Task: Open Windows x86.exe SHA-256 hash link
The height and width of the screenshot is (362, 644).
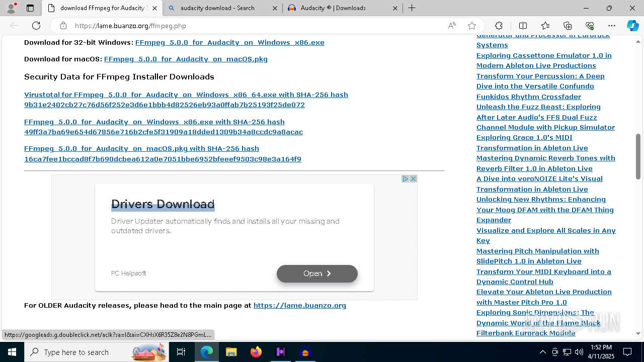Action: tap(164, 127)
